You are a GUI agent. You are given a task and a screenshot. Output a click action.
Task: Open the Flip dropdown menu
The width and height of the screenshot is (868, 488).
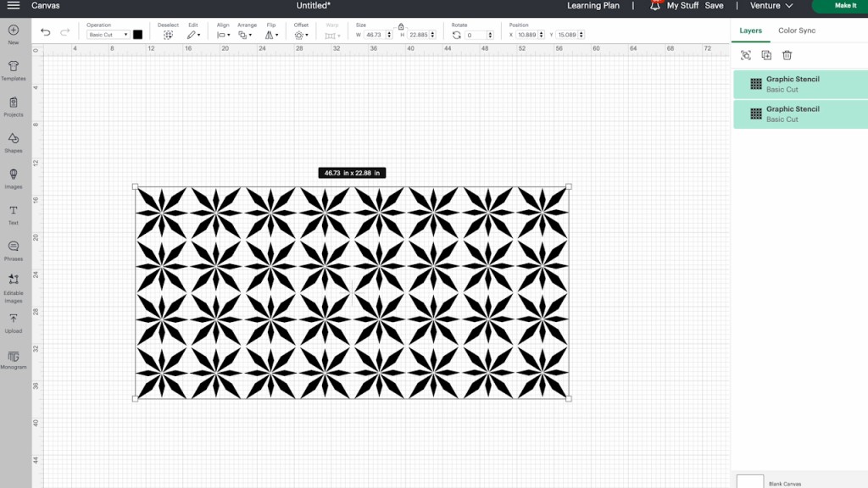coord(271,35)
